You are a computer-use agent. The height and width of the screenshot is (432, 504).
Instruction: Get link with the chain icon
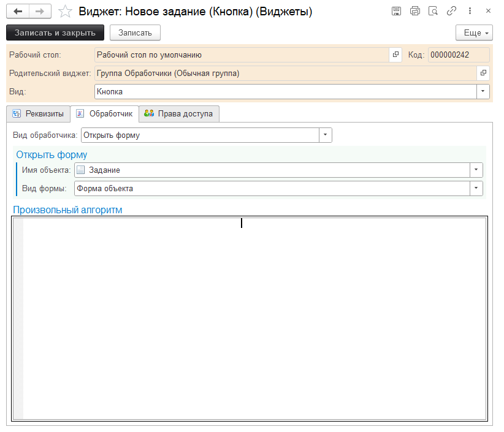click(451, 12)
